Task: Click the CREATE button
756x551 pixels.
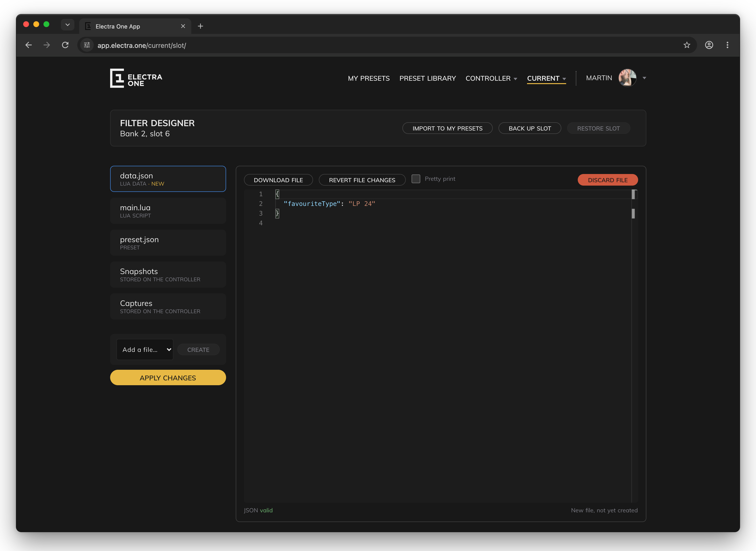Action: pyautogui.click(x=198, y=349)
